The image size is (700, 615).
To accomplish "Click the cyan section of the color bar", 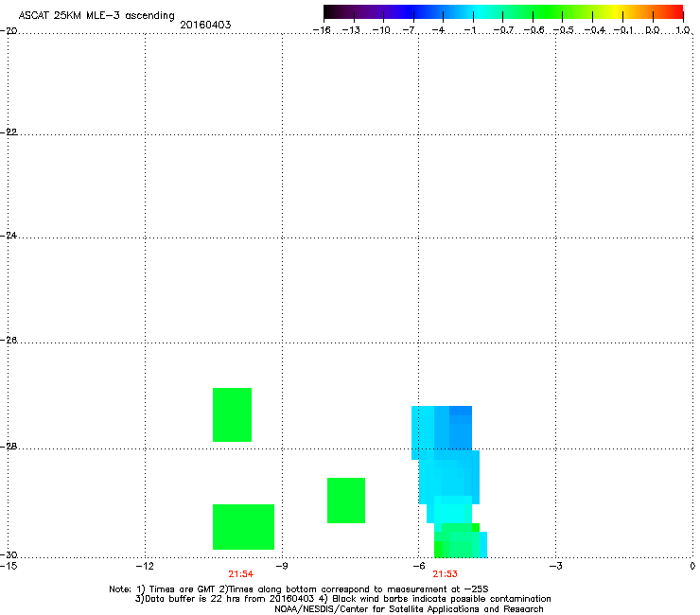I will [x=480, y=12].
